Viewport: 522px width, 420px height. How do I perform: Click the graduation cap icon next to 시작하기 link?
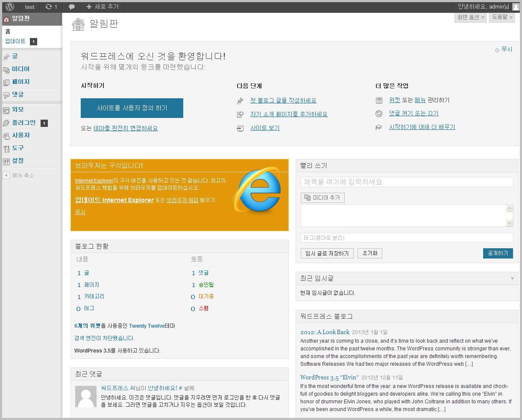pos(379,127)
